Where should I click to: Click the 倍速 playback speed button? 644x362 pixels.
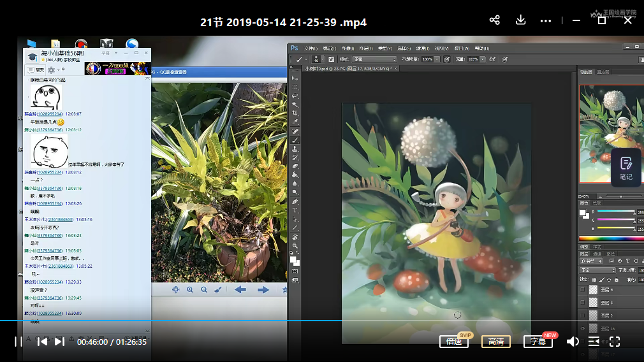pyautogui.click(x=454, y=342)
